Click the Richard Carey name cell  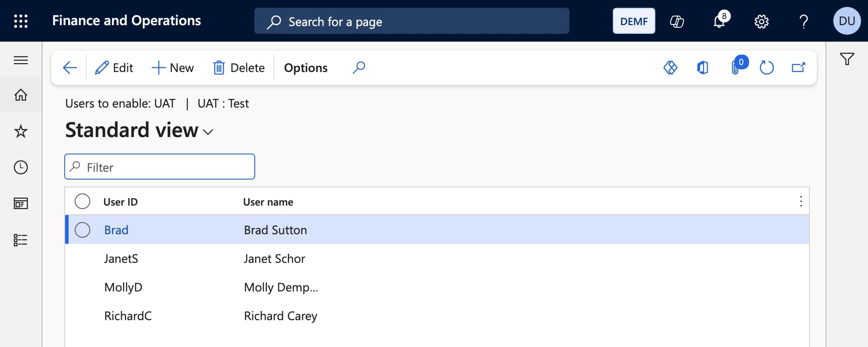pyautogui.click(x=280, y=316)
